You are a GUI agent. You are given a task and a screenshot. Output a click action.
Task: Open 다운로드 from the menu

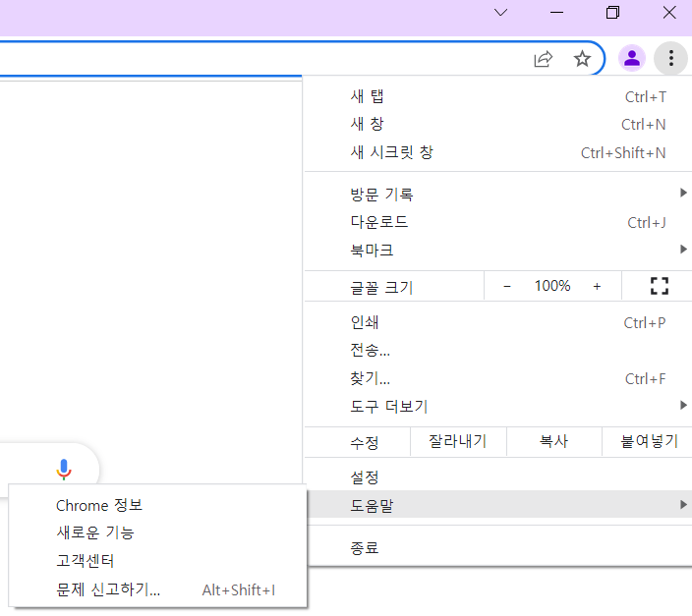[498, 222]
